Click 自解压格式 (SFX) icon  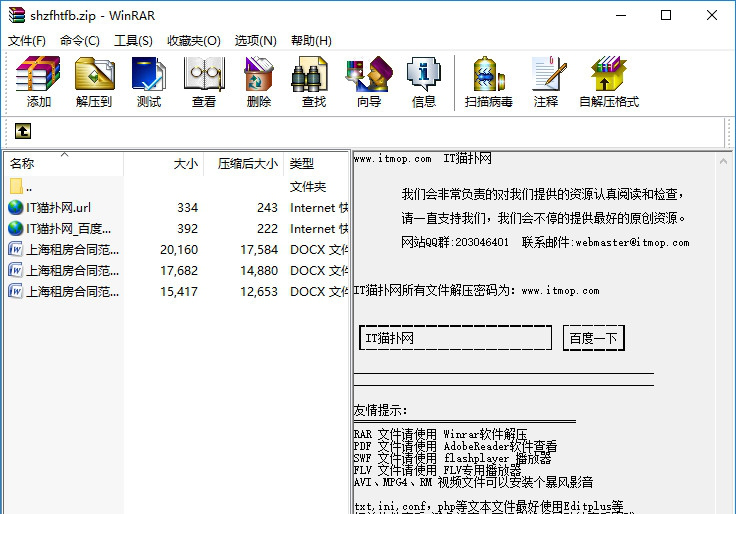pyautogui.click(x=609, y=82)
